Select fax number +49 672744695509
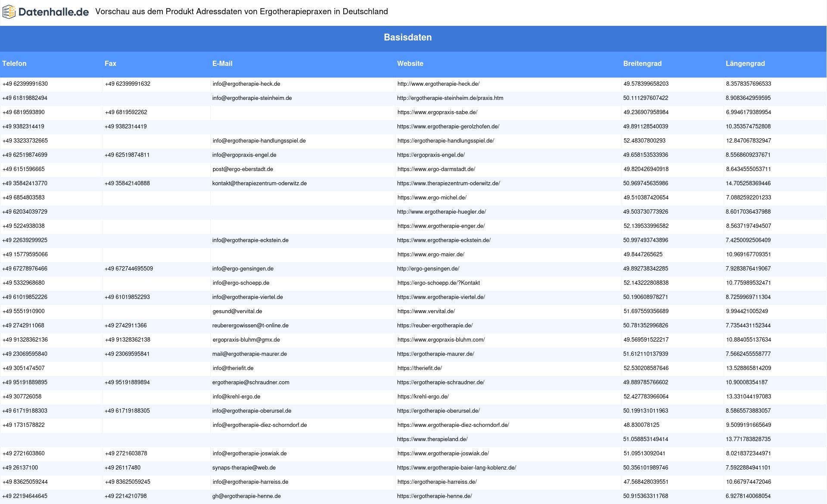The width and height of the screenshot is (827, 504). point(129,269)
